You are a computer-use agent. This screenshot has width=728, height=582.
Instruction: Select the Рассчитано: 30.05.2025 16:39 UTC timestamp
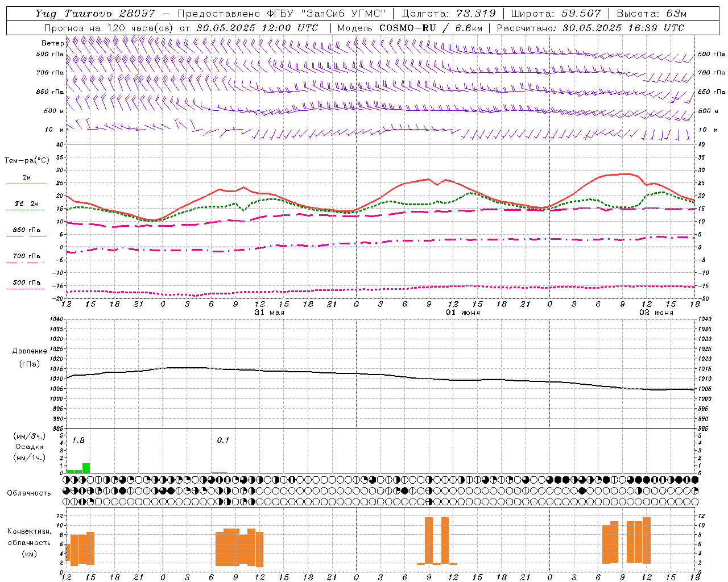591,28
